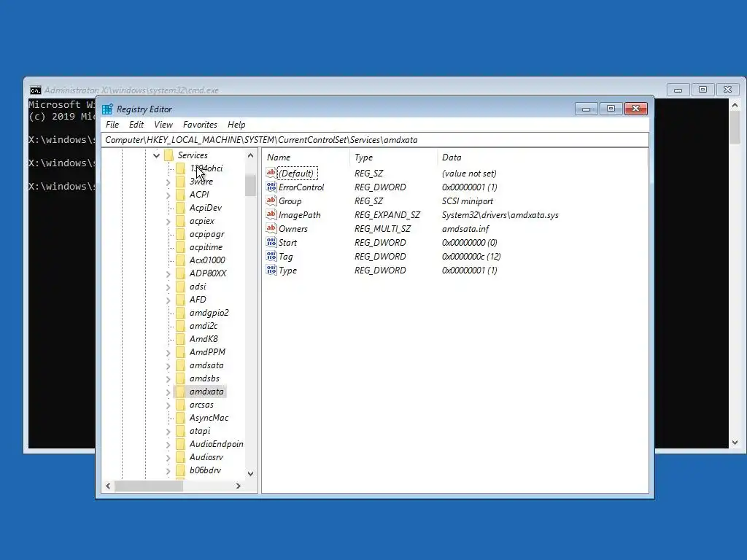The width and height of the screenshot is (747, 560).
Task: Collapse the Services tree node
Action: (x=156, y=155)
